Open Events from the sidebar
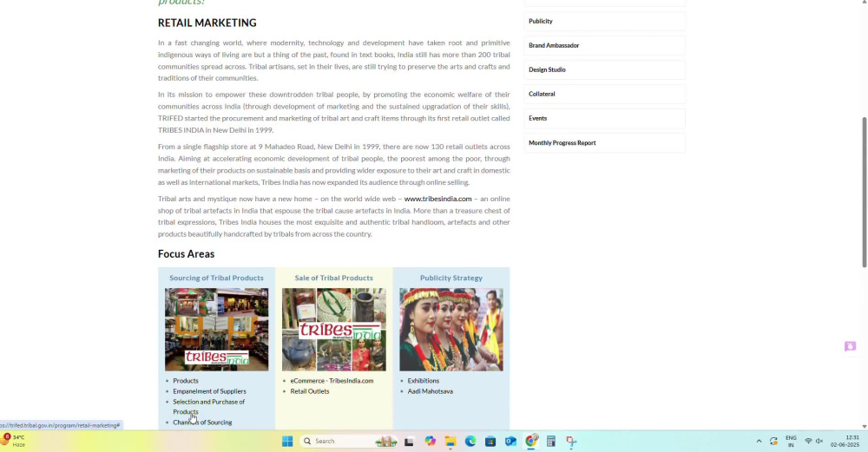Viewport: 868px width, 452px height. coord(604,118)
